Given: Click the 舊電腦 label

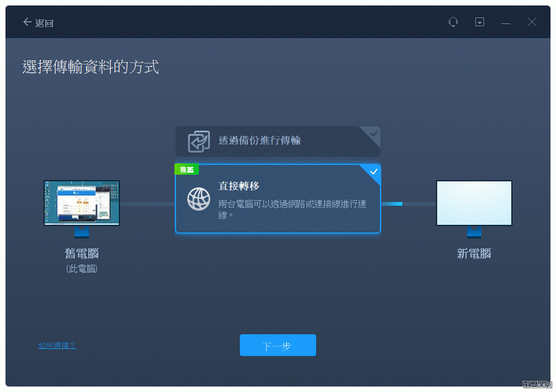Looking at the screenshot, I should click(82, 254).
